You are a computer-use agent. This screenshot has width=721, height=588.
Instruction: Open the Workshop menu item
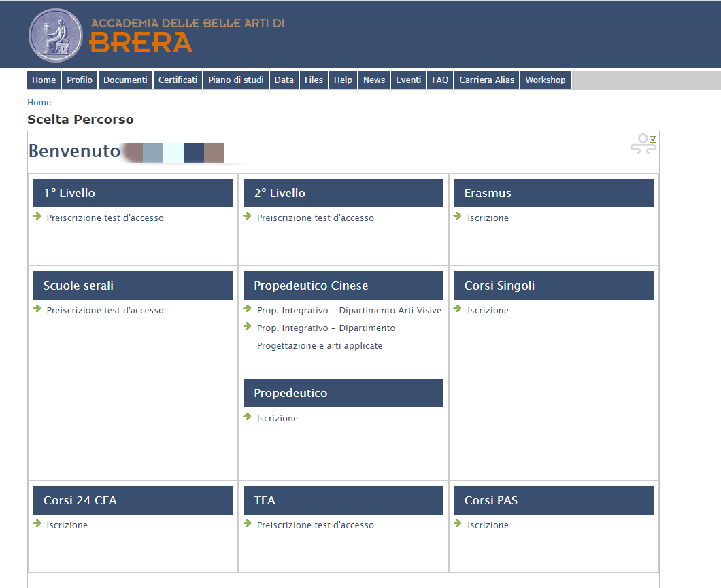click(546, 80)
